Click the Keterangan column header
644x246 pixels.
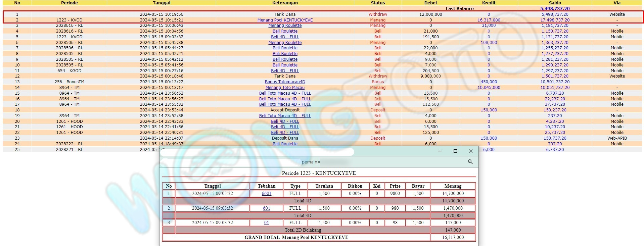(x=285, y=3)
